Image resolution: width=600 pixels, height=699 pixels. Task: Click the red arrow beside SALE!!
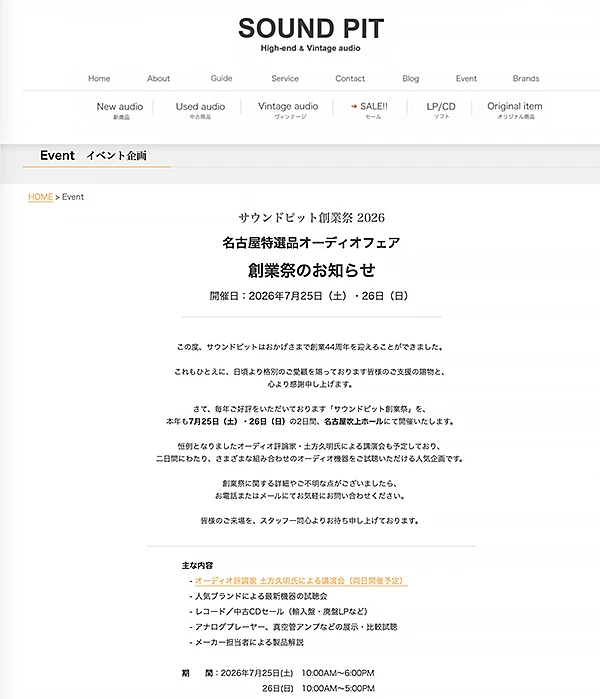point(354,106)
